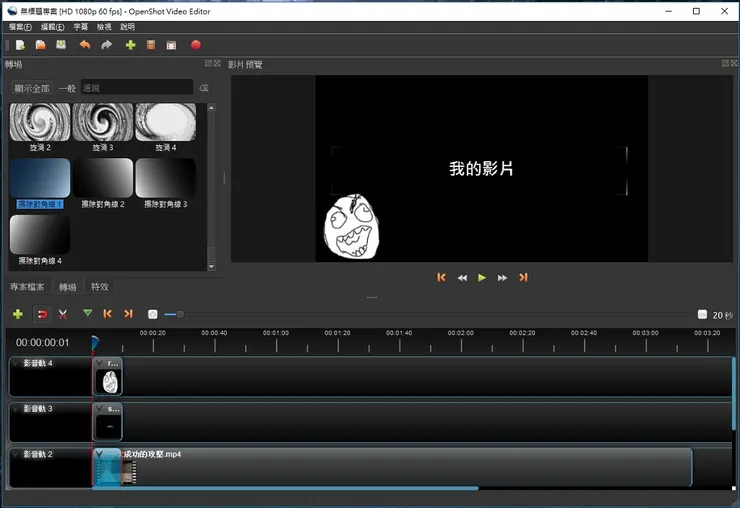Image resolution: width=740 pixels, height=508 pixels.
Task: Rewind the video preview
Action: point(462,278)
